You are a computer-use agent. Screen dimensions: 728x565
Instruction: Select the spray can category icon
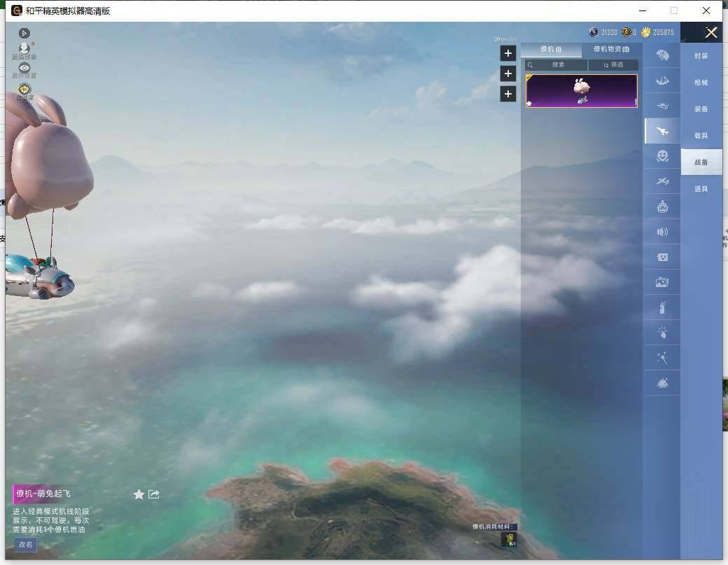click(x=662, y=307)
